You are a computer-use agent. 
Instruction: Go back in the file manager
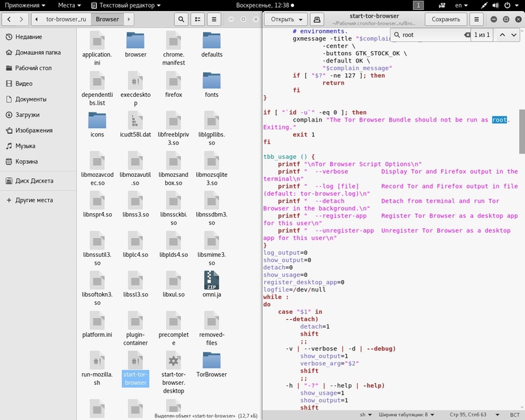(x=9, y=19)
